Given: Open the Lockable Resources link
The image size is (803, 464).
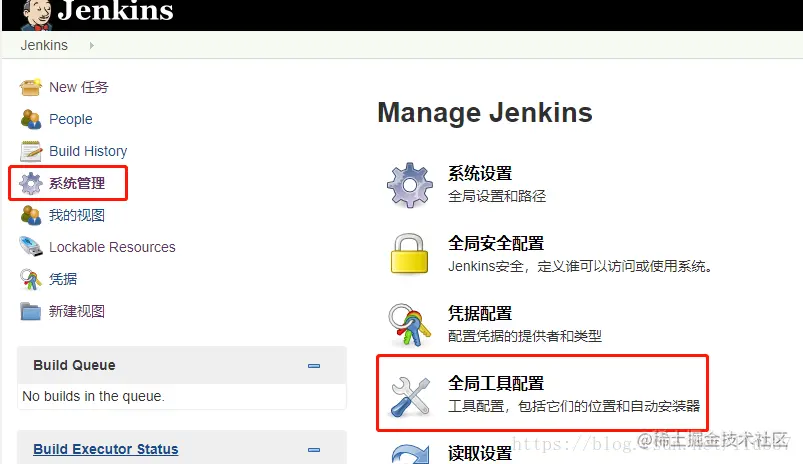Looking at the screenshot, I should 112,247.
